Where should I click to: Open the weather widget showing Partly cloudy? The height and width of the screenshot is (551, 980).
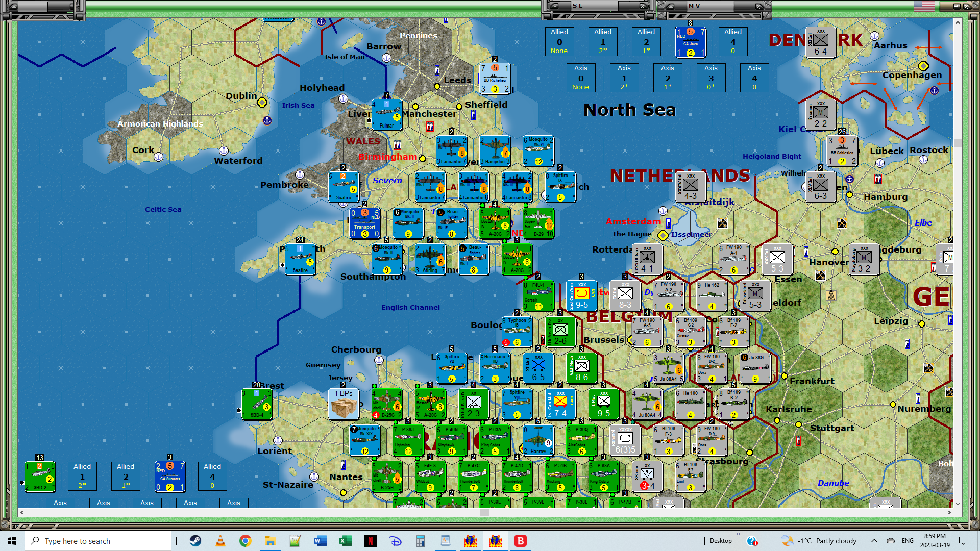[819, 541]
